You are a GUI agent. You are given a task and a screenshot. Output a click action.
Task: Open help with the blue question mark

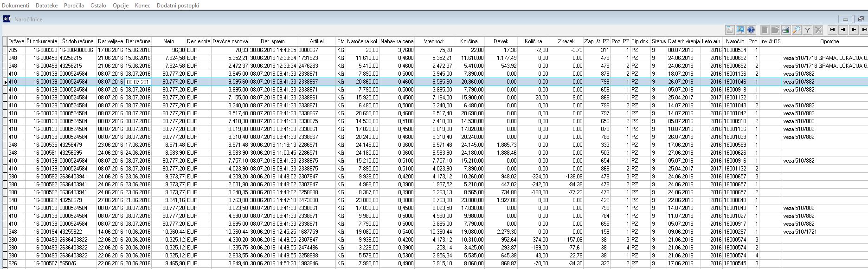point(751,30)
